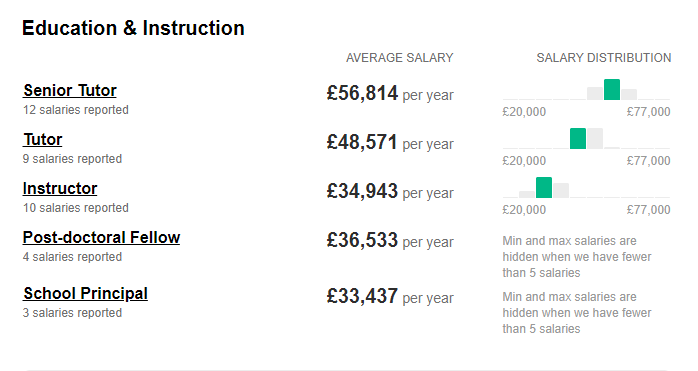Click the green bar in Senior Tutor distribution

(x=612, y=90)
